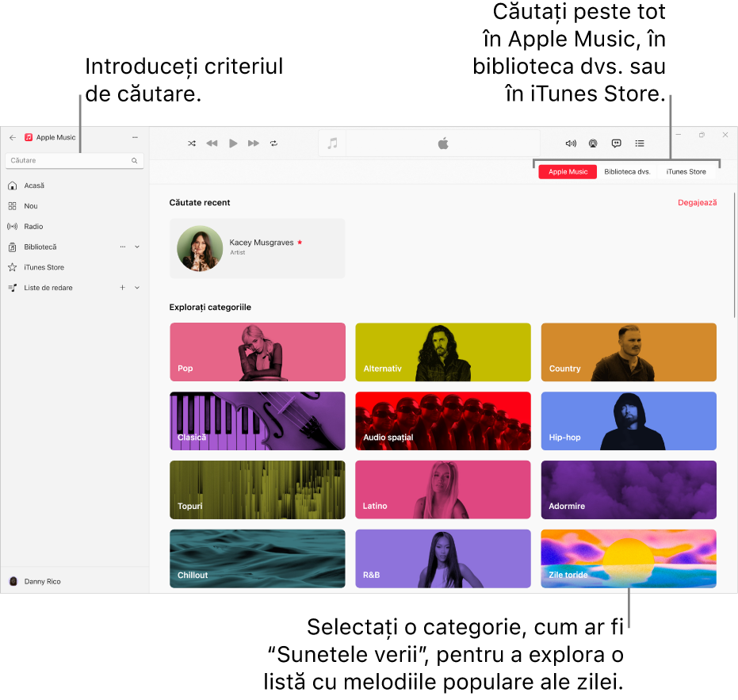
Task: Open AirPlay output selector
Action: (x=592, y=143)
